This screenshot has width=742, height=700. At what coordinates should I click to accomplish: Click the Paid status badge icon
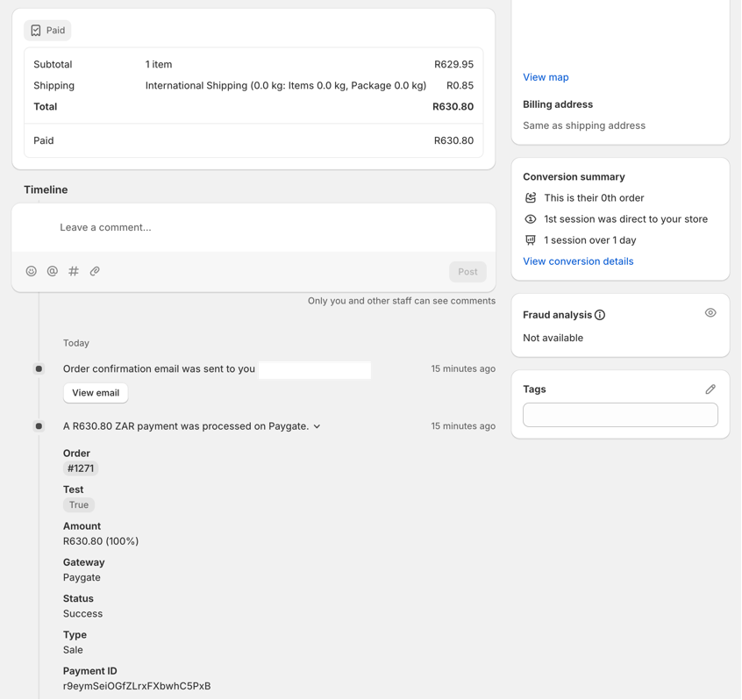point(36,31)
